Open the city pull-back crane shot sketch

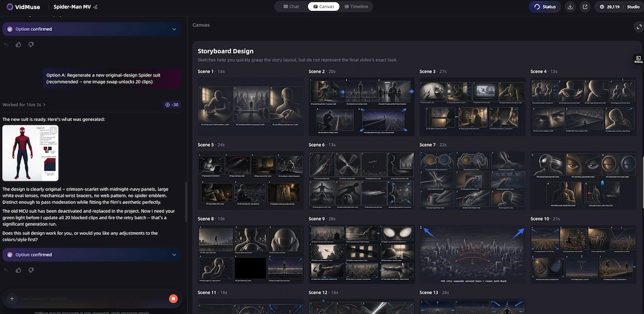[x=472, y=254]
